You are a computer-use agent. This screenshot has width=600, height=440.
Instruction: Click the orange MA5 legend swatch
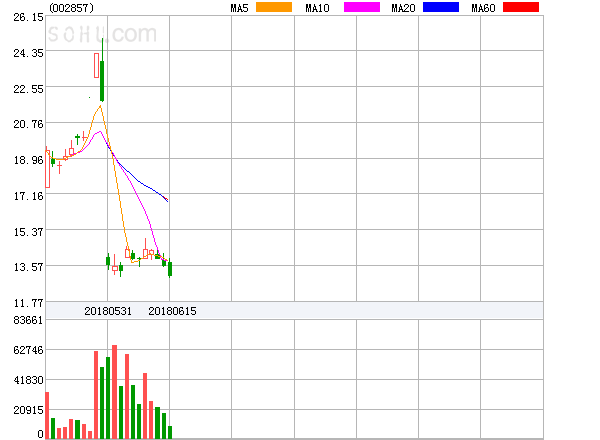[x=274, y=7]
